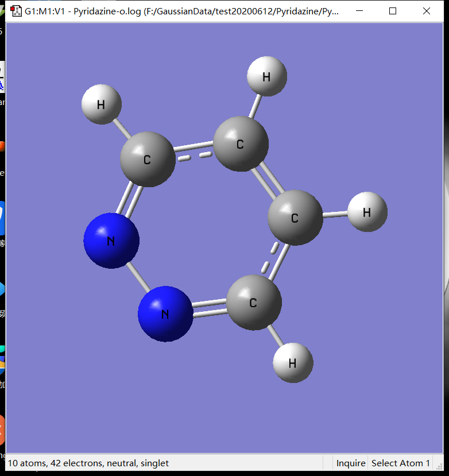Click the bond between the two nitrogen atoms

tap(138, 276)
